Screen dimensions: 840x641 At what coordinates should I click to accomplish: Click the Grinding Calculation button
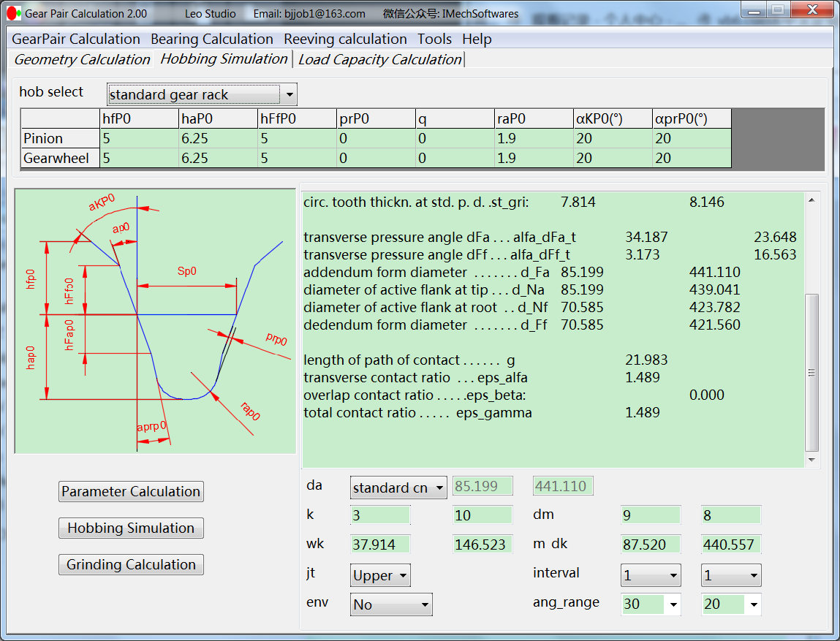[x=132, y=564]
